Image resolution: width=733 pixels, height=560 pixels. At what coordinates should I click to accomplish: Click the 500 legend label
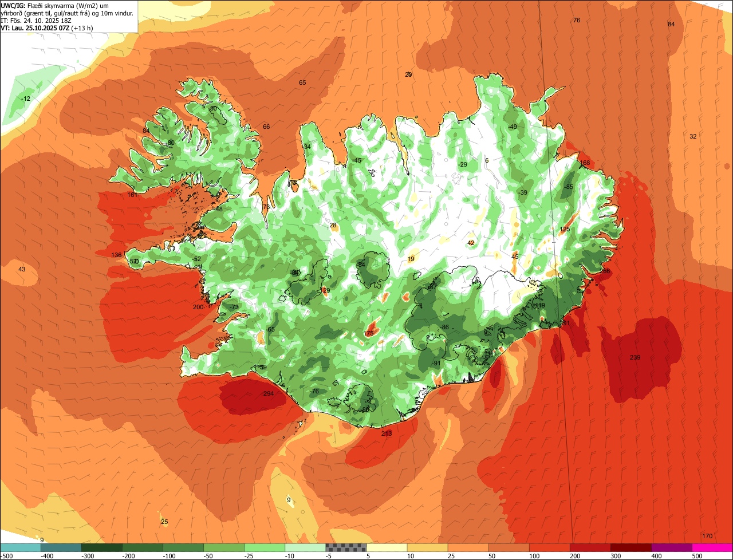697,555
